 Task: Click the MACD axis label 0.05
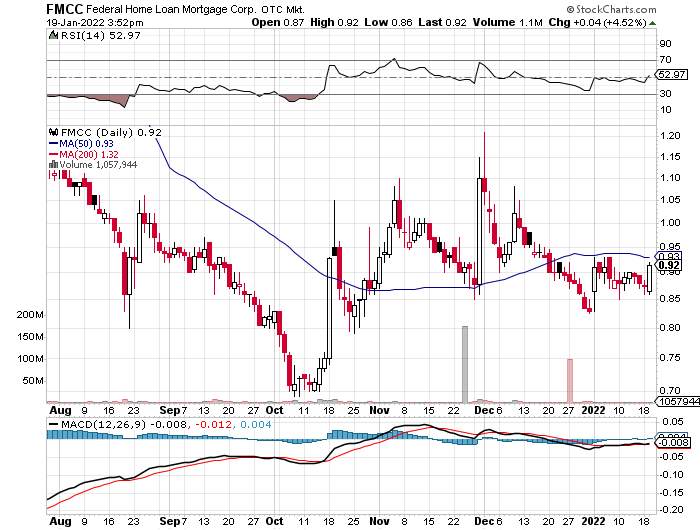click(672, 422)
